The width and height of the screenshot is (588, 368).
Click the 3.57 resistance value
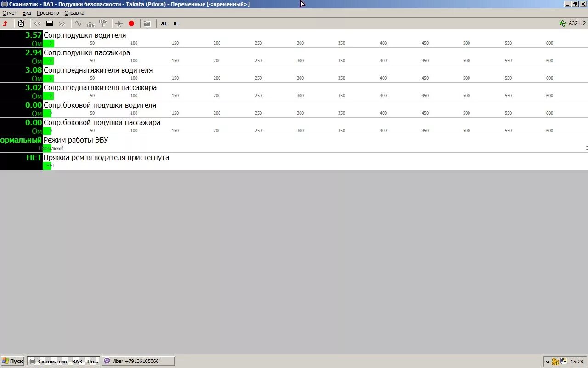coord(34,35)
